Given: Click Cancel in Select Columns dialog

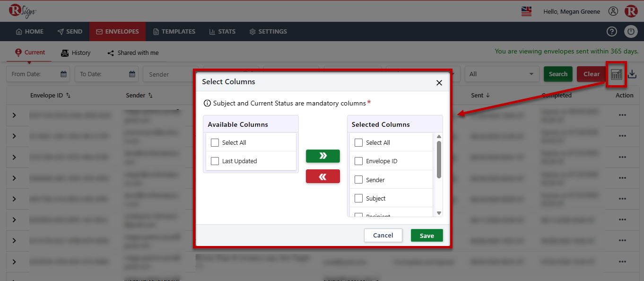Looking at the screenshot, I should point(383,236).
